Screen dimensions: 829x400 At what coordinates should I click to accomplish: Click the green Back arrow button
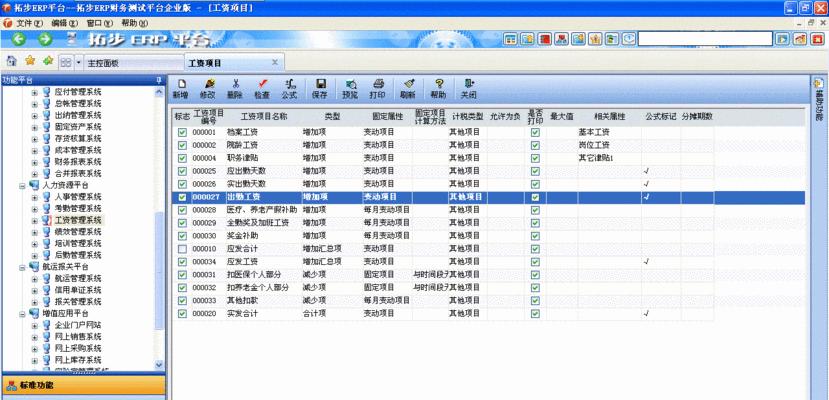[x=19, y=39]
